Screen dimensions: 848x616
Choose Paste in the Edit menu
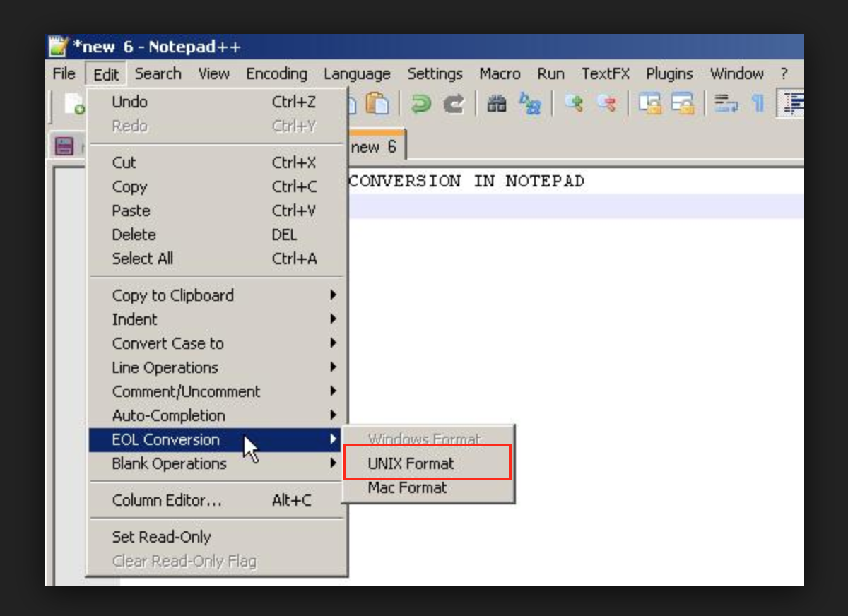click(216, 211)
